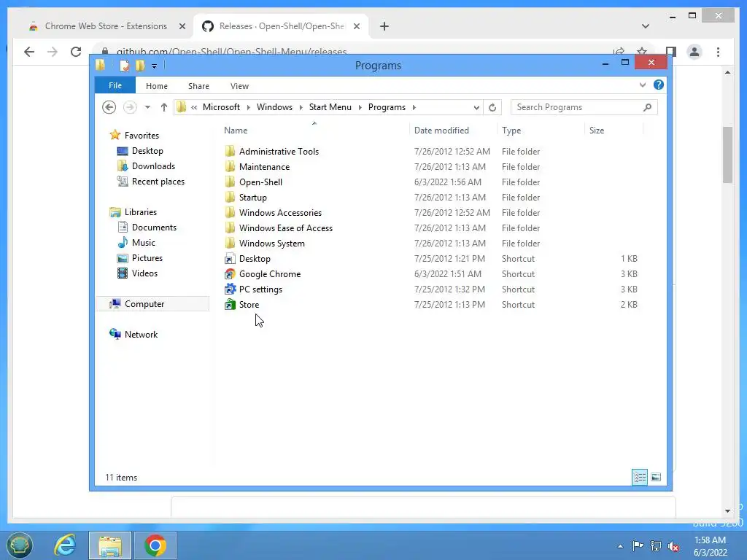Open the View ribbon tab
This screenshot has width=747, height=560.
(x=239, y=86)
